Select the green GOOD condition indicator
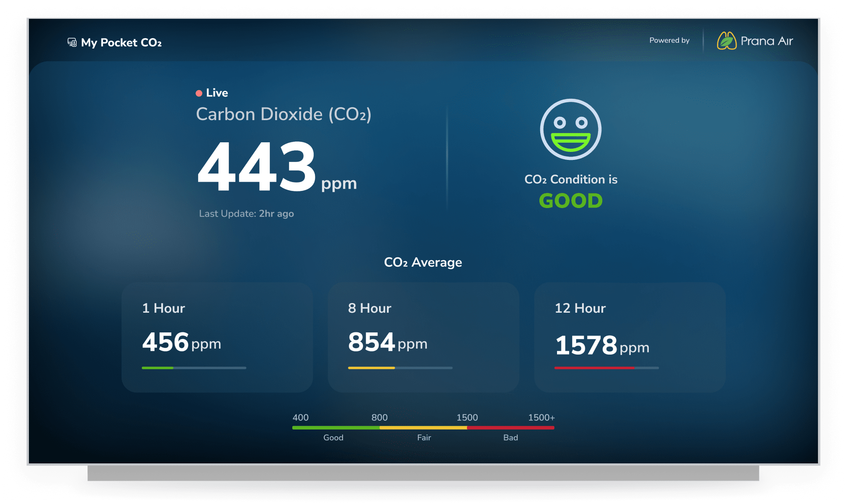This screenshot has height=504, width=846. coord(570,201)
